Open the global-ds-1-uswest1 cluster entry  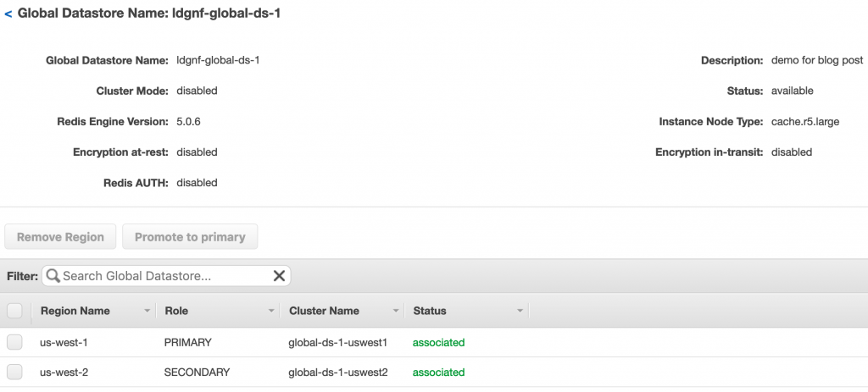pos(337,343)
